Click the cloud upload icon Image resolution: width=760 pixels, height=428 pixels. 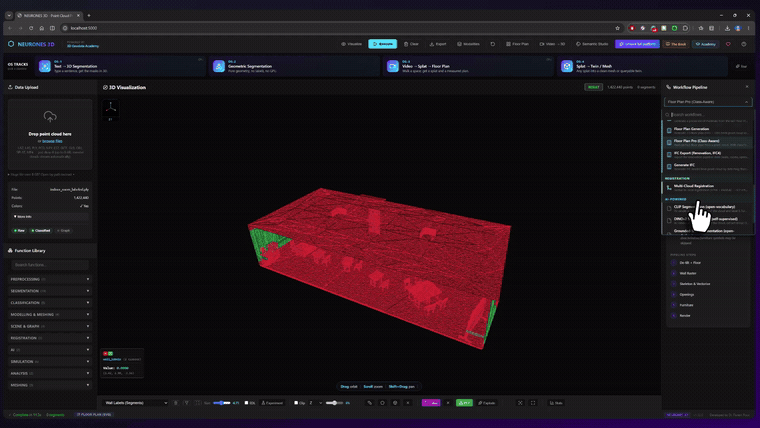(x=50, y=116)
